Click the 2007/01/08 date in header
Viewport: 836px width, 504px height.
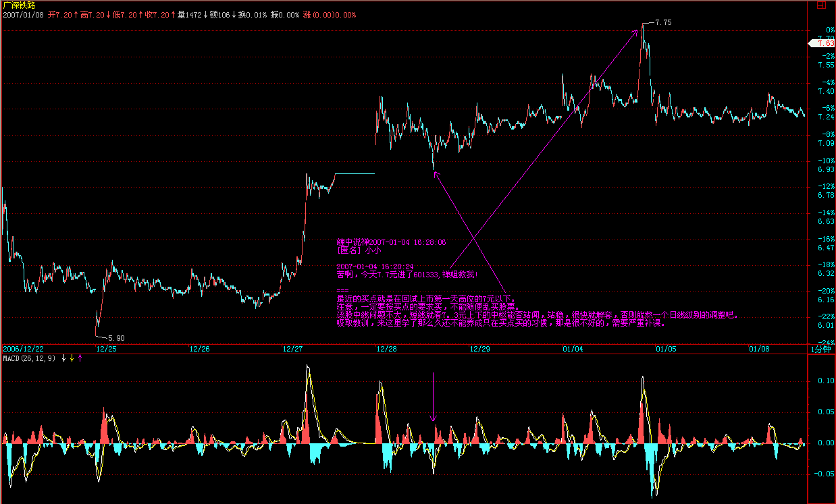tap(23, 14)
